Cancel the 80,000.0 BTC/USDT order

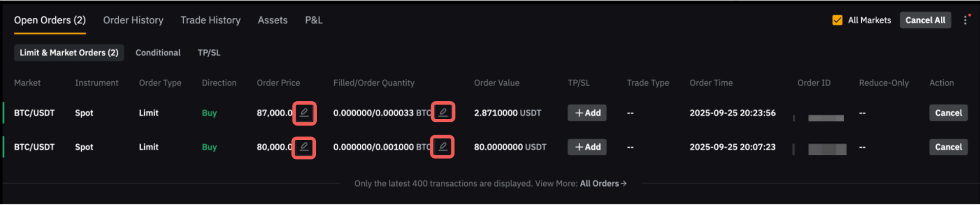coord(948,147)
